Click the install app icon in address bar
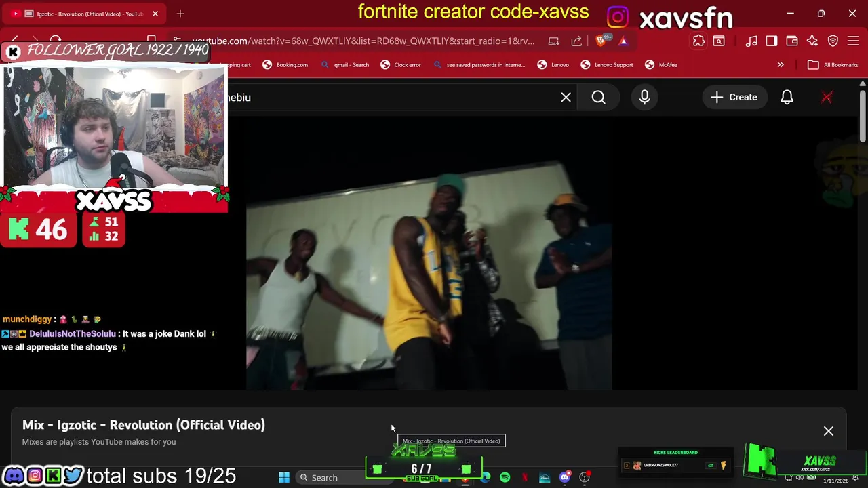This screenshot has height=488, width=868. coord(554,41)
